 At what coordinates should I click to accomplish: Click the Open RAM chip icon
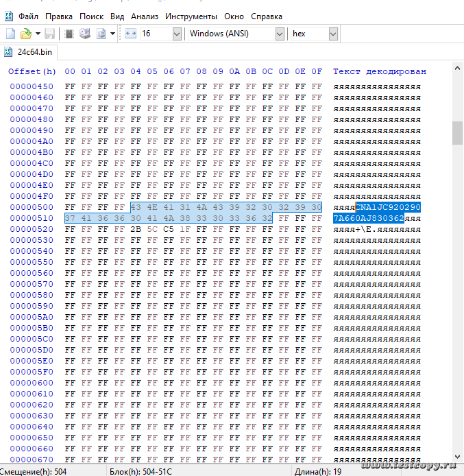(69, 34)
